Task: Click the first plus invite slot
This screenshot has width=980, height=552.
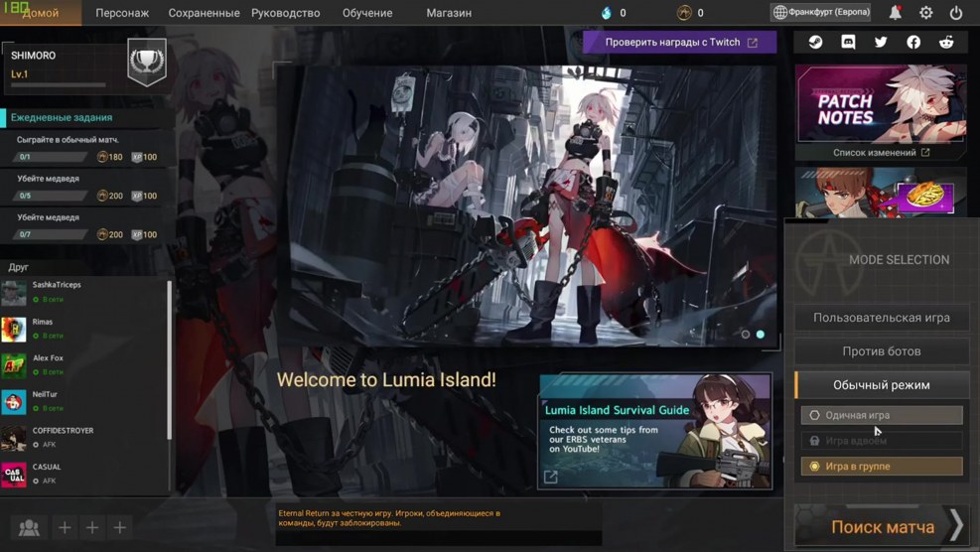Action: 65,527
